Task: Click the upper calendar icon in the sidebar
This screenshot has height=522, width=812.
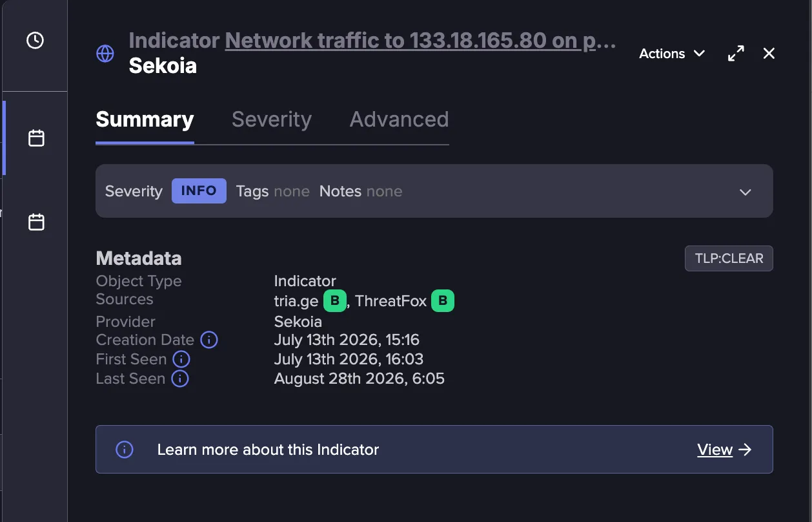Action: point(36,138)
